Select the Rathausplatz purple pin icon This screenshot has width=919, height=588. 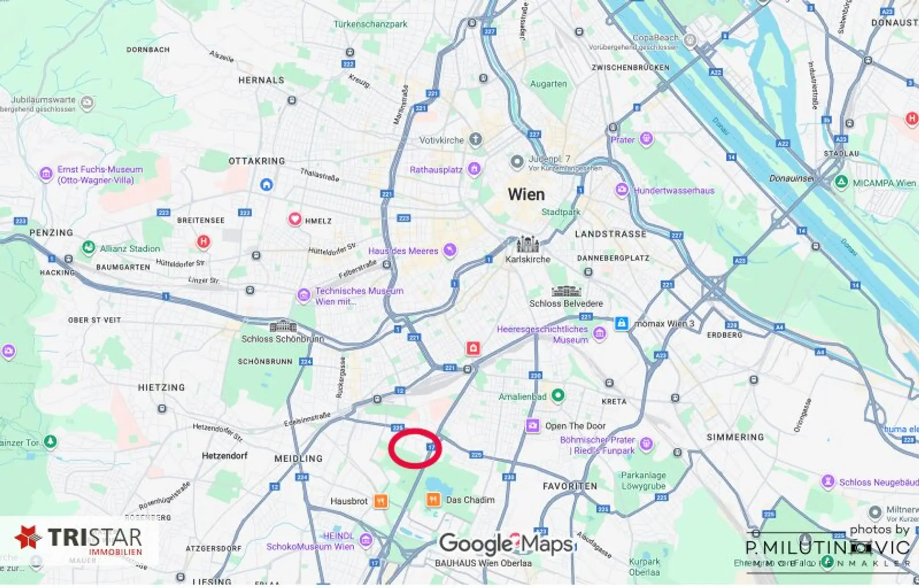[474, 169]
